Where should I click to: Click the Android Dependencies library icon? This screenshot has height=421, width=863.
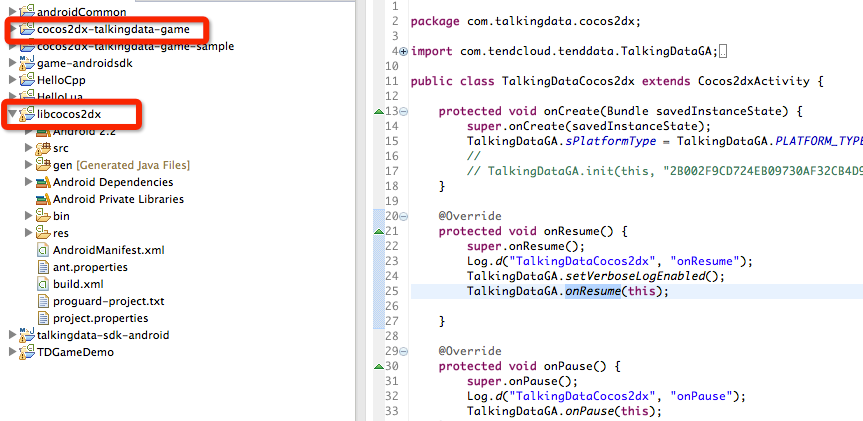point(43,182)
